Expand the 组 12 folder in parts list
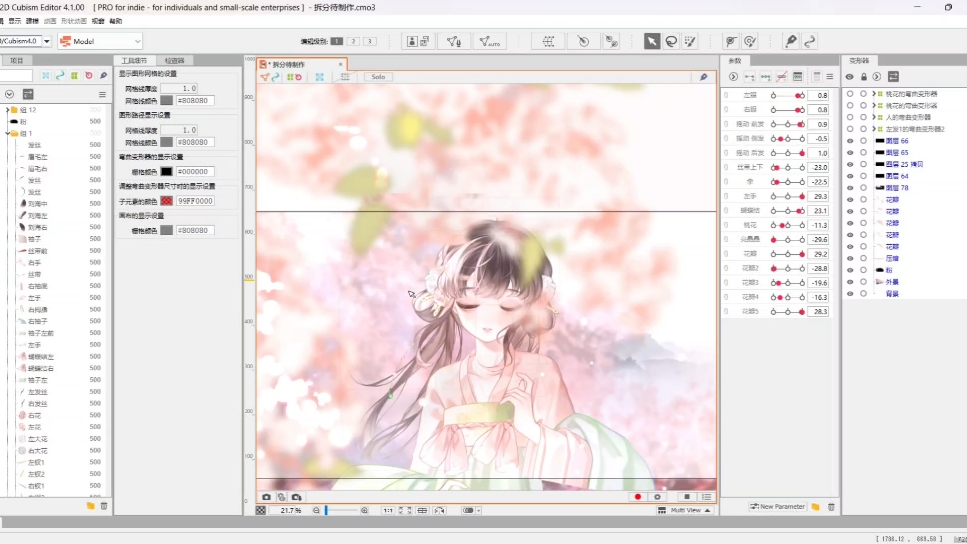 point(7,110)
